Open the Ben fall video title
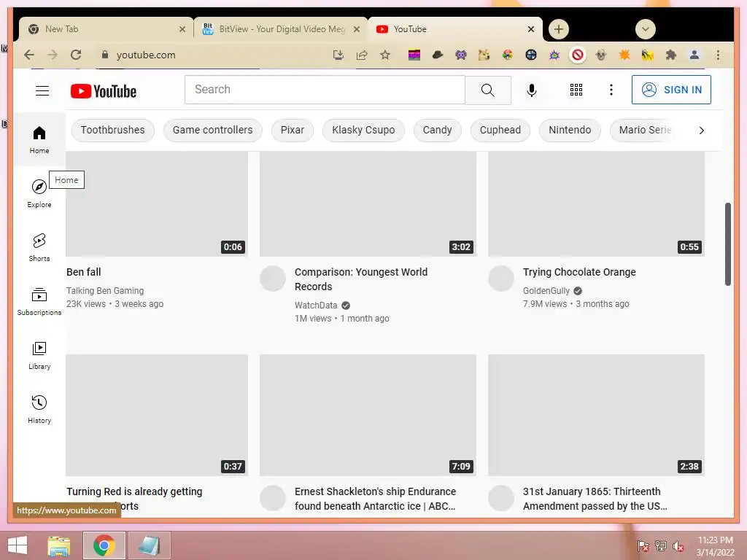This screenshot has height=560, width=747. [84, 272]
